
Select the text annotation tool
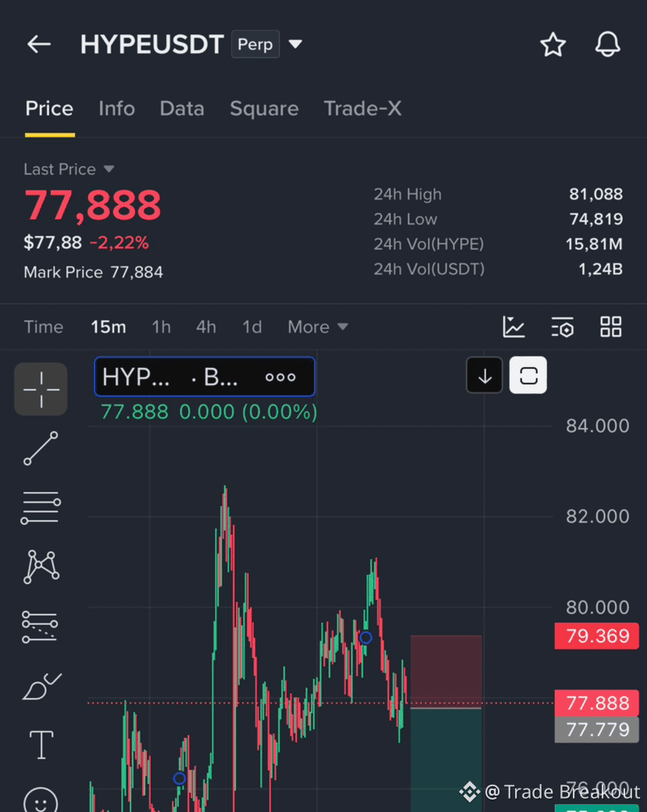click(x=41, y=745)
